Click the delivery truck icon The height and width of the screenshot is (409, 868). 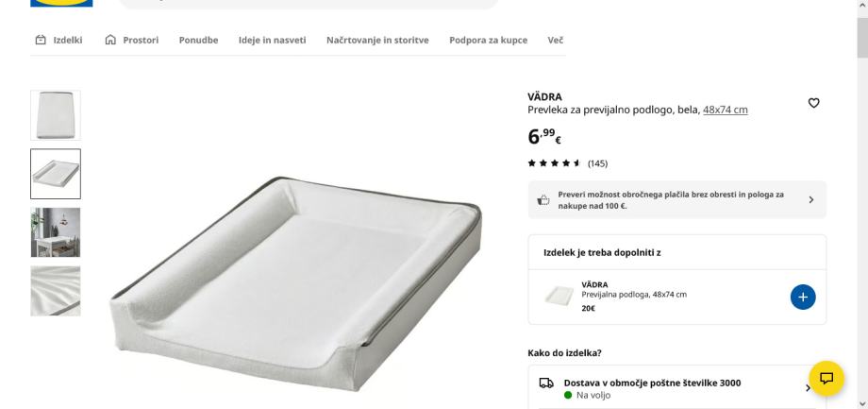click(x=546, y=383)
